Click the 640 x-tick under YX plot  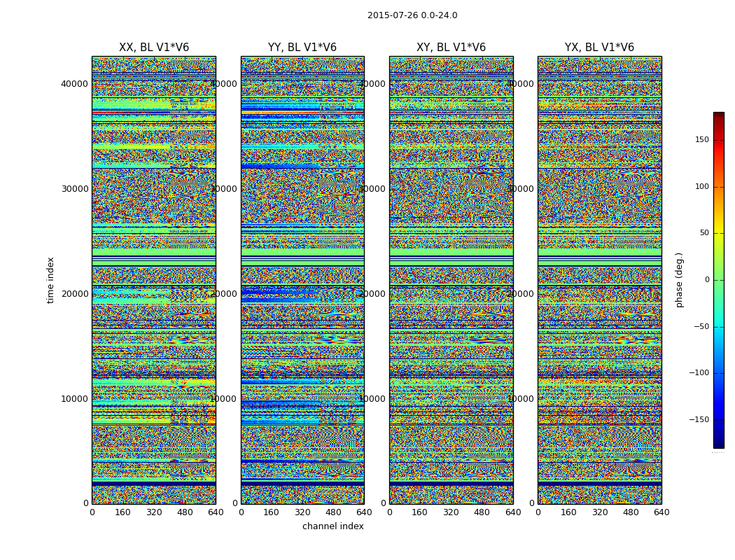(x=661, y=512)
